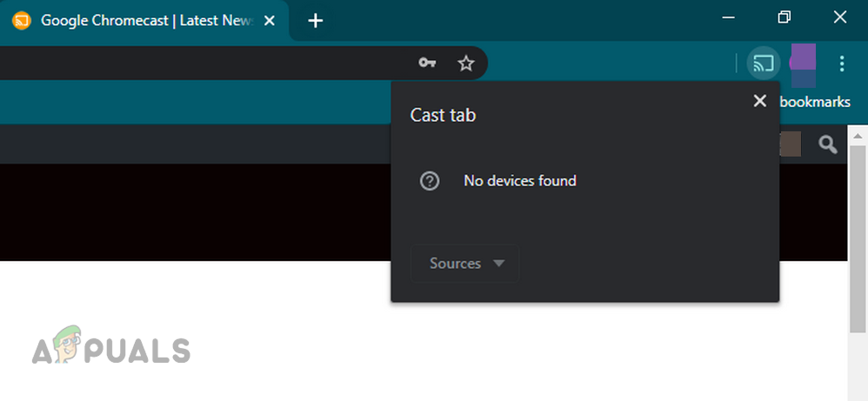This screenshot has height=401, width=868.
Task: Click the No devices found text
Action: [x=520, y=181]
